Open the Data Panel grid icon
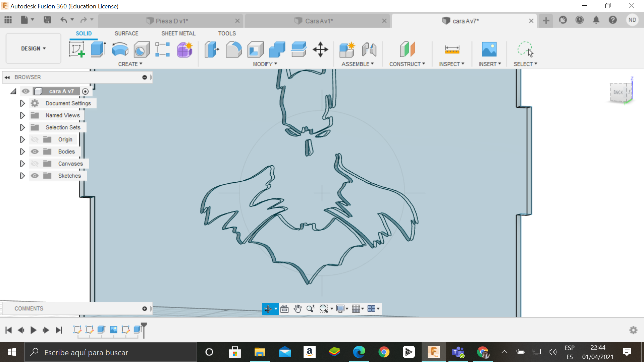This screenshot has width=644, height=362. tap(8, 20)
